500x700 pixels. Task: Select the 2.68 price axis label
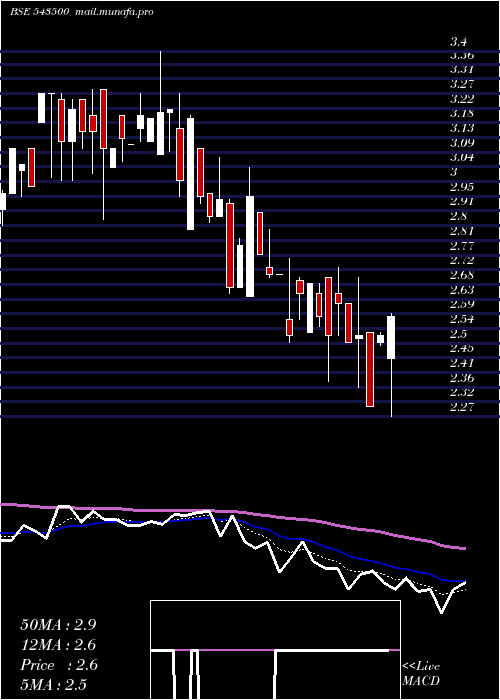coord(462,275)
